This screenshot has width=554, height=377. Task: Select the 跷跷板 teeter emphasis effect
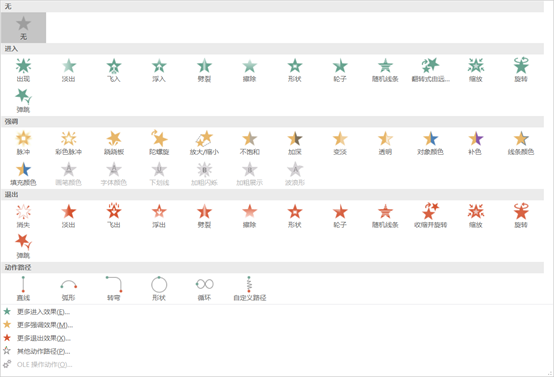[x=114, y=143]
